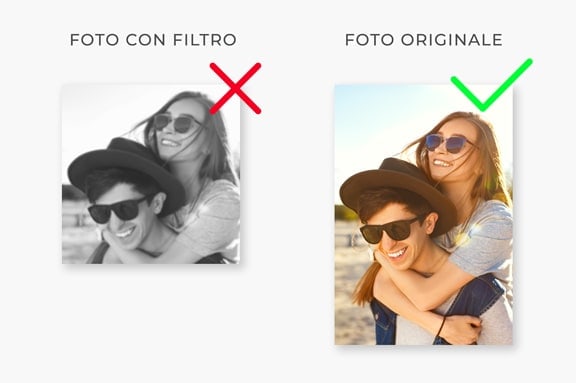Image resolution: width=576 pixels, height=383 pixels.
Task: Select the color original photo
Action: coord(424,215)
